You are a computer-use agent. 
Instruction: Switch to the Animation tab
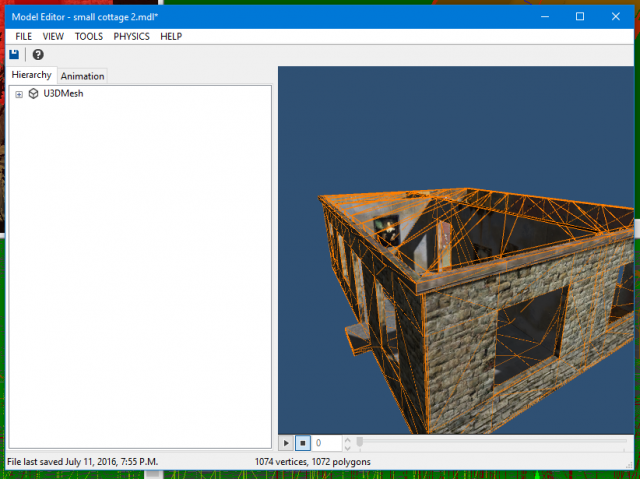pos(82,76)
